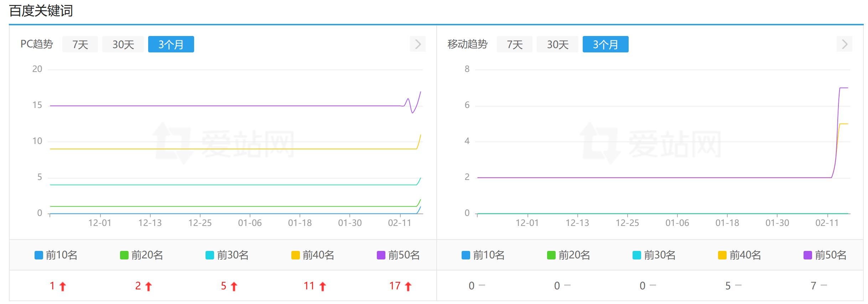Viewport: 868px width, 304px height.
Task: Click red up arrow beside PC value 1
Action: tap(63, 287)
